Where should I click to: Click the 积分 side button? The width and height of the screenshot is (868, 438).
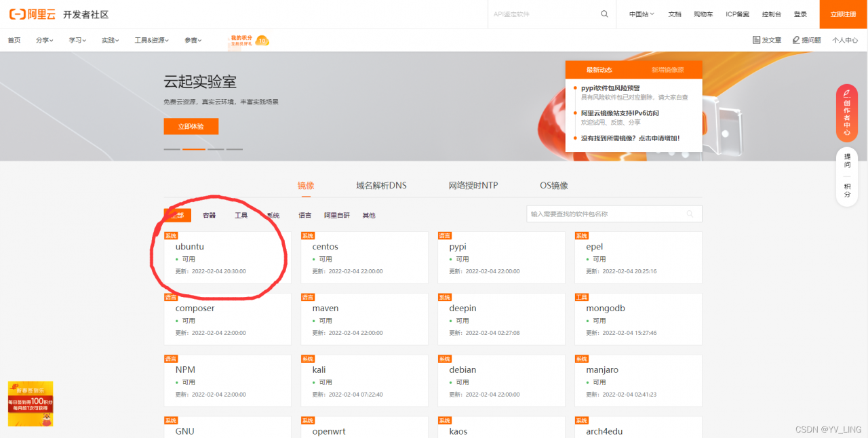click(x=847, y=190)
